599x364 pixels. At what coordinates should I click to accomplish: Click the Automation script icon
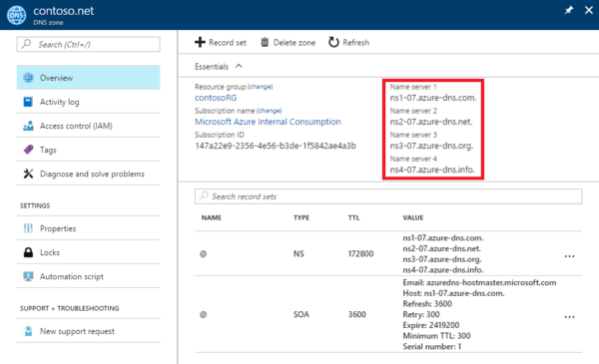pyautogui.click(x=28, y=276)
